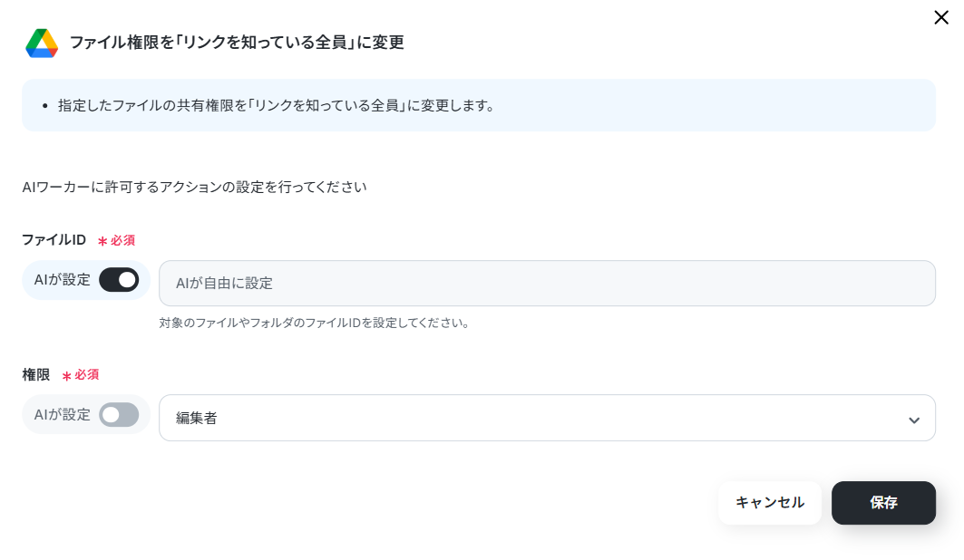Click the キャンセル button
The height and width of the screenshot is (560, 964).
tap(770, 503)
